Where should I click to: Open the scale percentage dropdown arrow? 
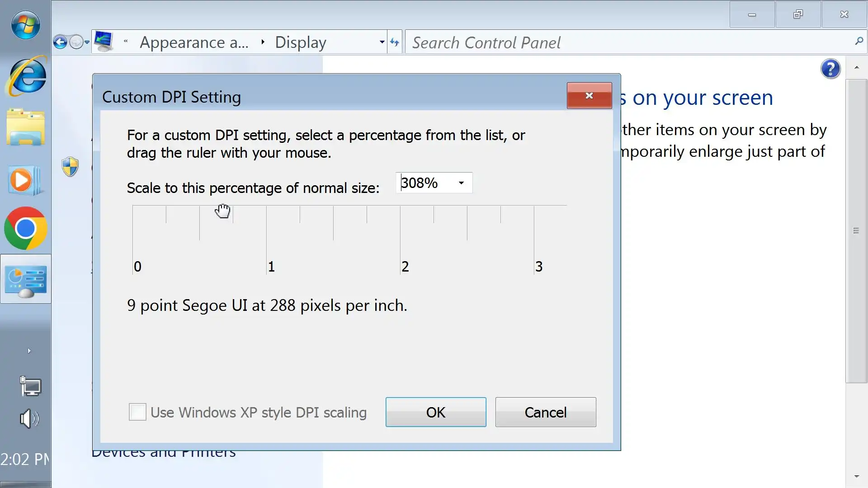(x=461, y=183)
